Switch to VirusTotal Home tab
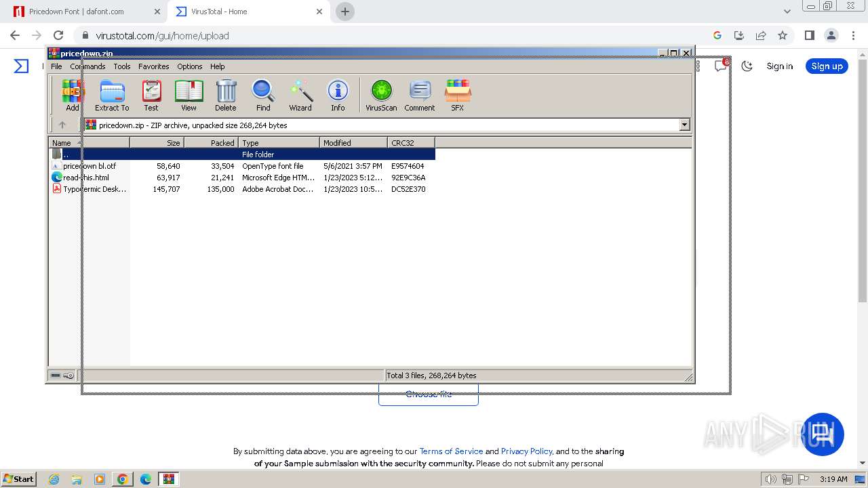The height and width of the screenshot is (488, 868). (x=248, y=12)
